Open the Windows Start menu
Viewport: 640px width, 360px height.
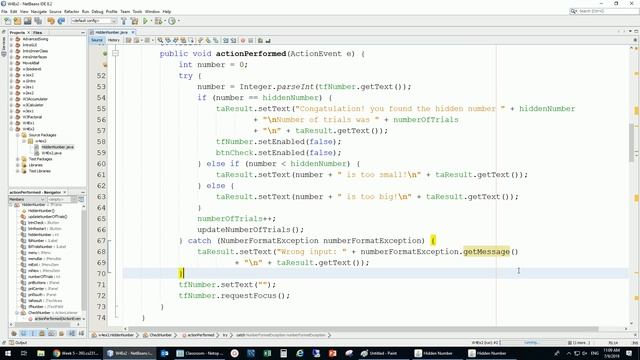[x=8, y=353]
